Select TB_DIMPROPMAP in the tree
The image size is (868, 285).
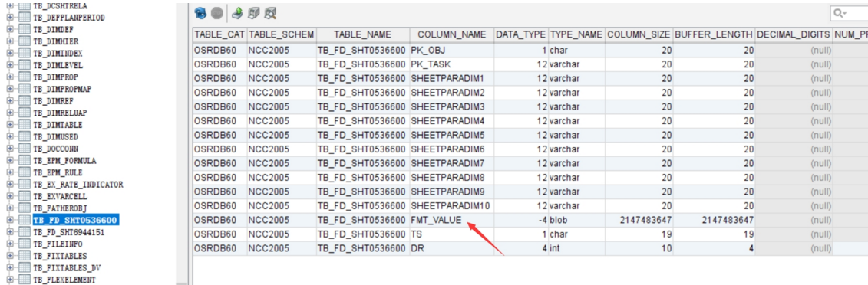click(x=62, y=89)
